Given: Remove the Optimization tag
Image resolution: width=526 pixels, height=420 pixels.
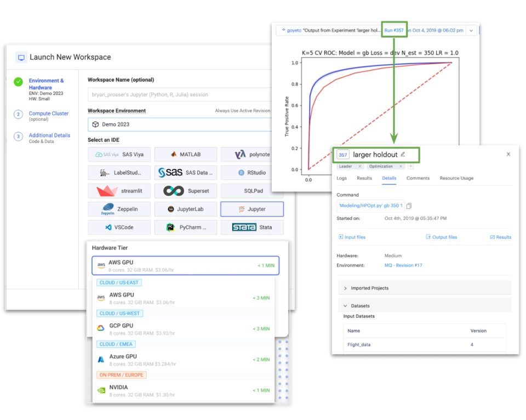Looking at the screenshot, I should [401, 166].
